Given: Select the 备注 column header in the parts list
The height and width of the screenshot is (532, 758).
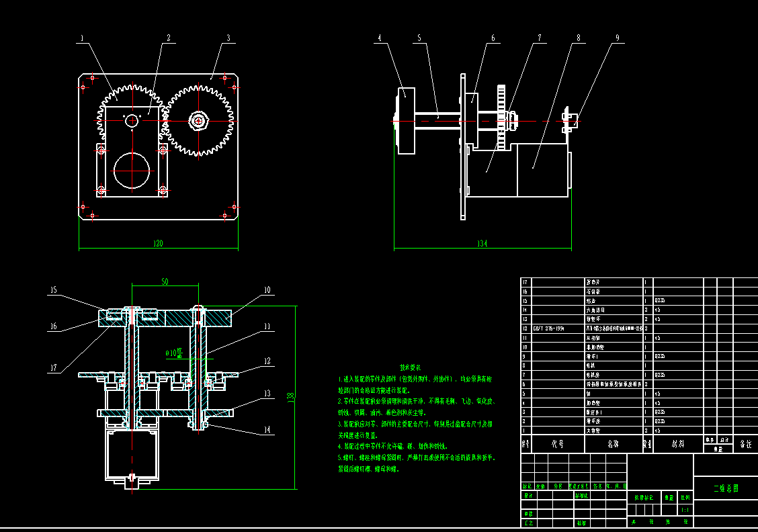Looking at the screenshot, I should tap(746, 443).
